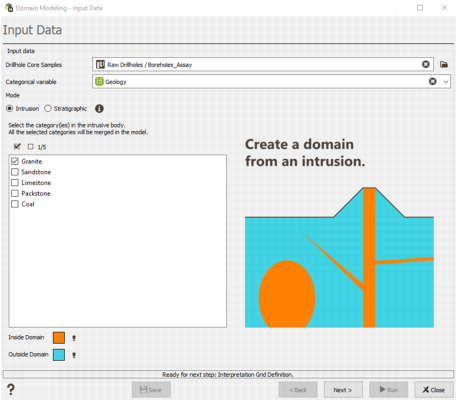Open help with the question mark icon

pos(11,389)
